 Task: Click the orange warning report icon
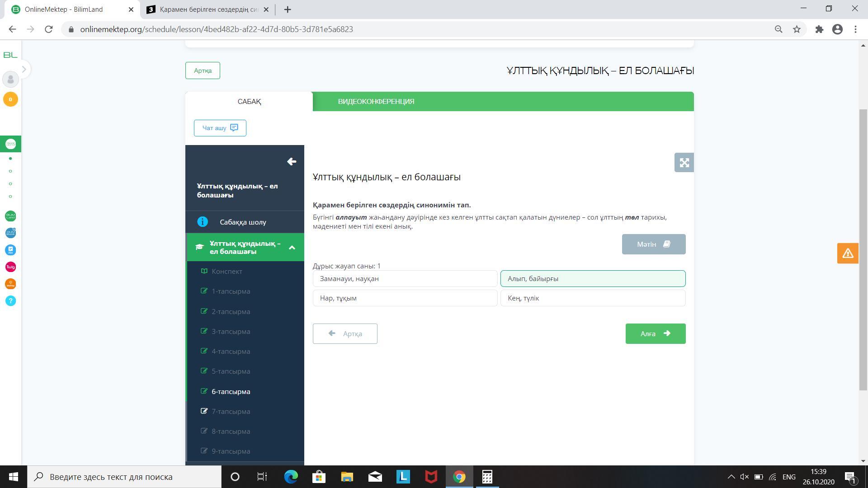click(847, 253)
